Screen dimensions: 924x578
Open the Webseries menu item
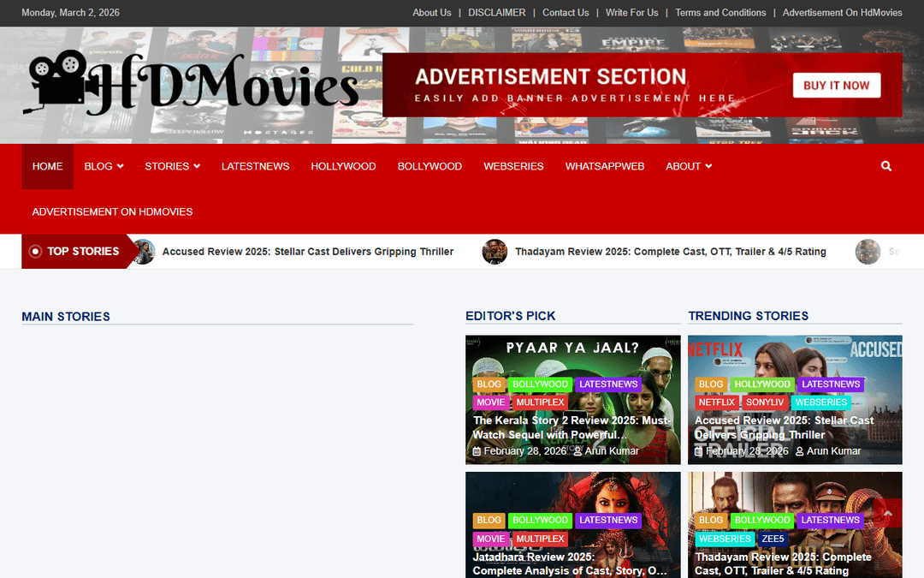513,166
